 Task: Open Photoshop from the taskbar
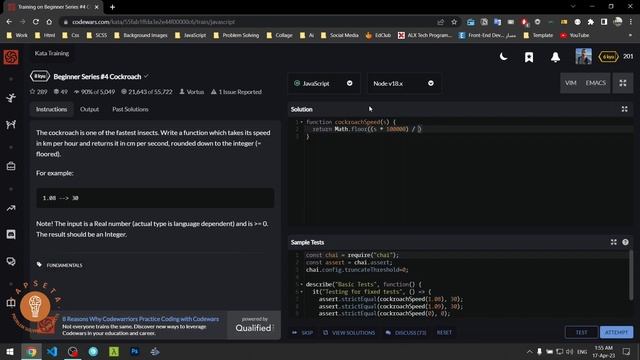tap(134, 351)
